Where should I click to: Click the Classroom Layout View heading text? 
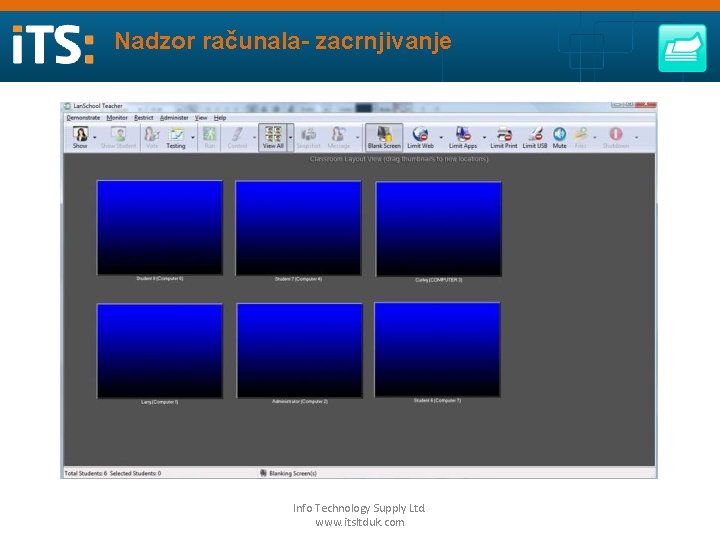399,159
